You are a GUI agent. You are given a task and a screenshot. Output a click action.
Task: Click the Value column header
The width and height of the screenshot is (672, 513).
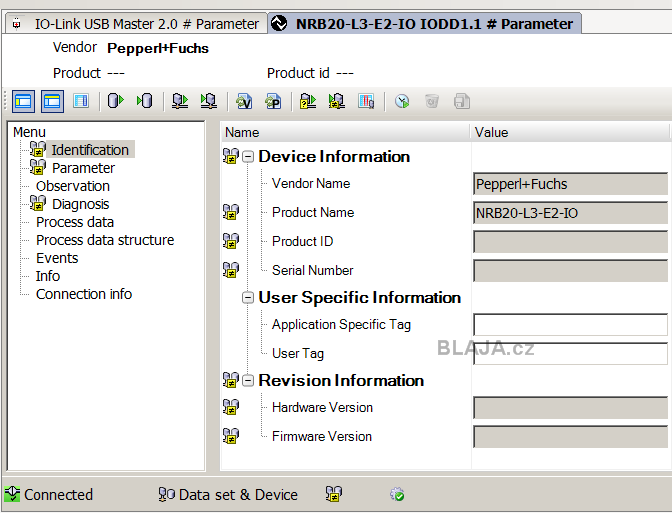point(570,132)
